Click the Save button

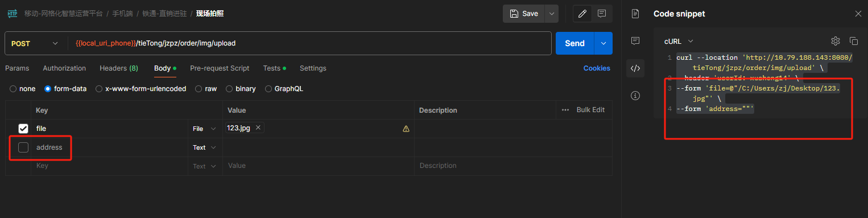point(524,14)
